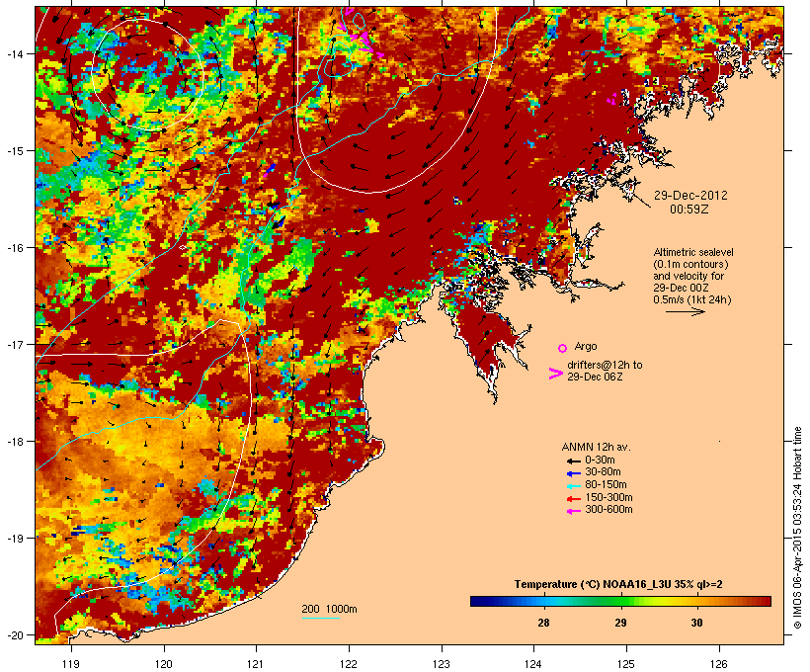The width and height of the screenshot is (810, 672).
Task: Click the longitude axis label 124
Action: (533, 664)
